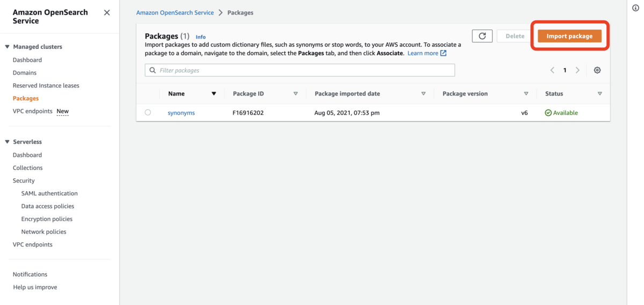Open Reserved Instance leases
The height and width of the screenshot is (305, 644).
[46, 86]
